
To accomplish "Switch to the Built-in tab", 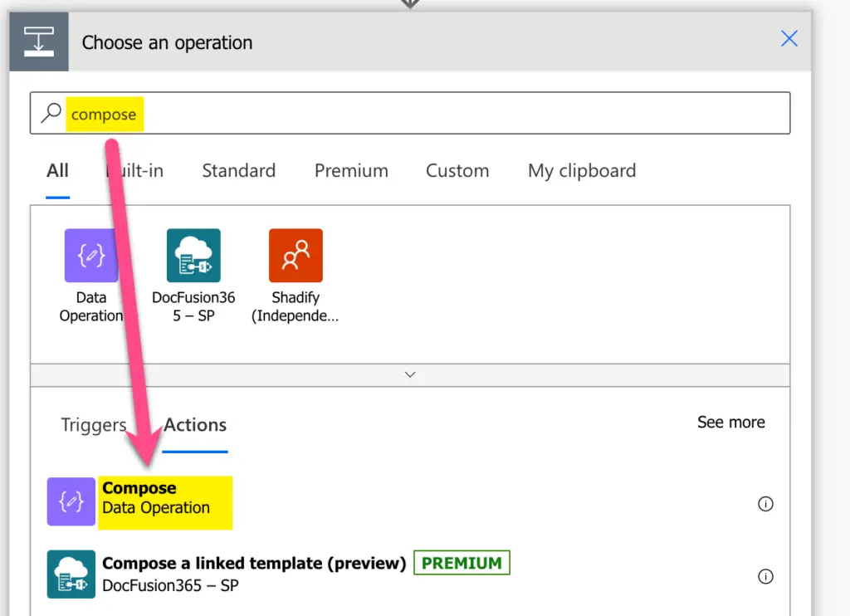I will tap(135, 170).
